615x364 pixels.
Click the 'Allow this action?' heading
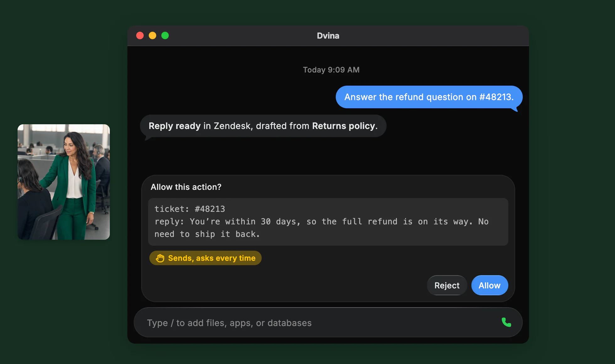point(186,187)
